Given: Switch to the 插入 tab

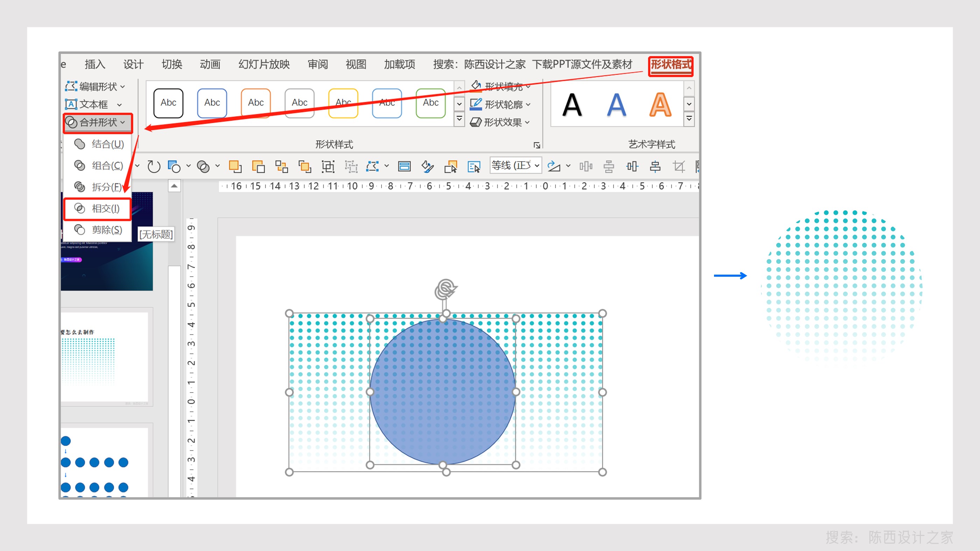Looking at the screenshot, I should pos(95,64).
